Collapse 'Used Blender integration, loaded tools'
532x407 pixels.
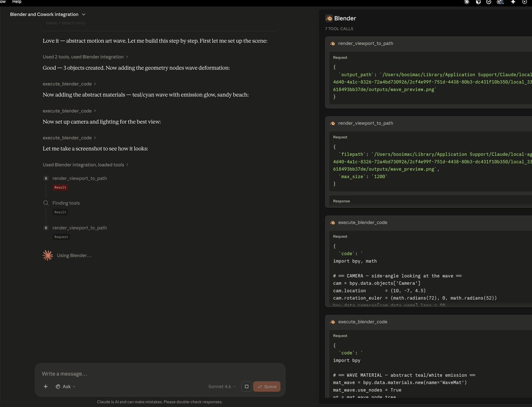pyautogui.click(x=86, y=165)
